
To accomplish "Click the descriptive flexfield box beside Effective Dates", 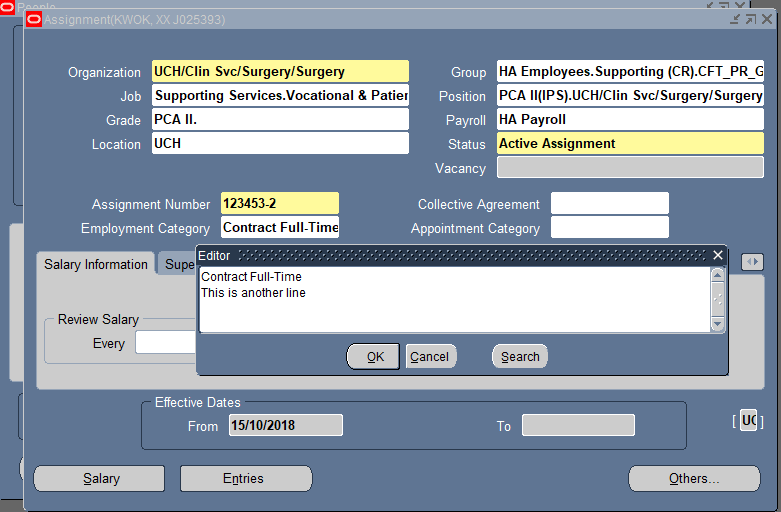I will coord(748,421).
